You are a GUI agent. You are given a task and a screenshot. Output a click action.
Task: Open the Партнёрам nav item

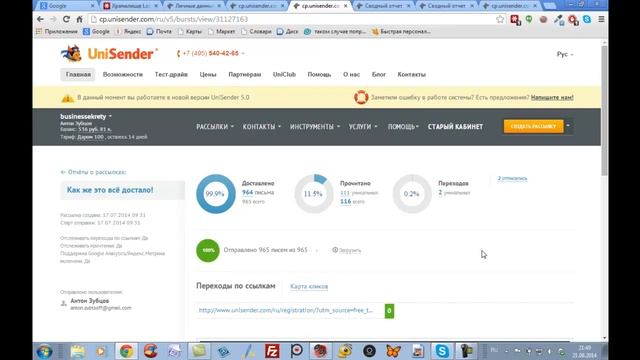point(244,75)
